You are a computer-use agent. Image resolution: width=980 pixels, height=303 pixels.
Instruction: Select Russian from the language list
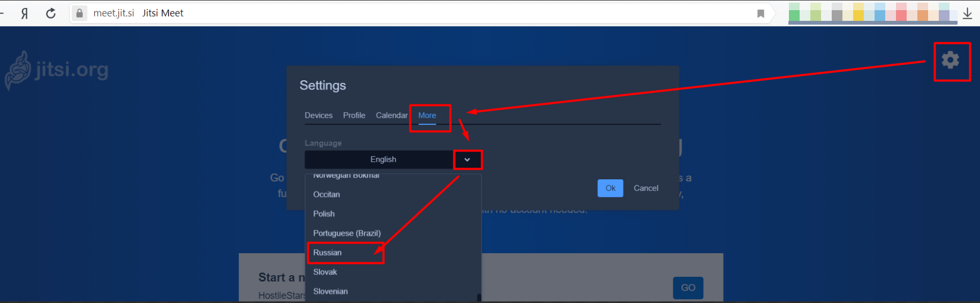point(328,253)
